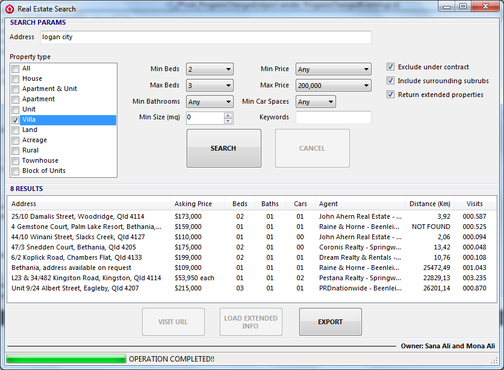Check the Apartment property type
Image resolution: width=504 pixels, height=370 pixels.
coord(15,99)
